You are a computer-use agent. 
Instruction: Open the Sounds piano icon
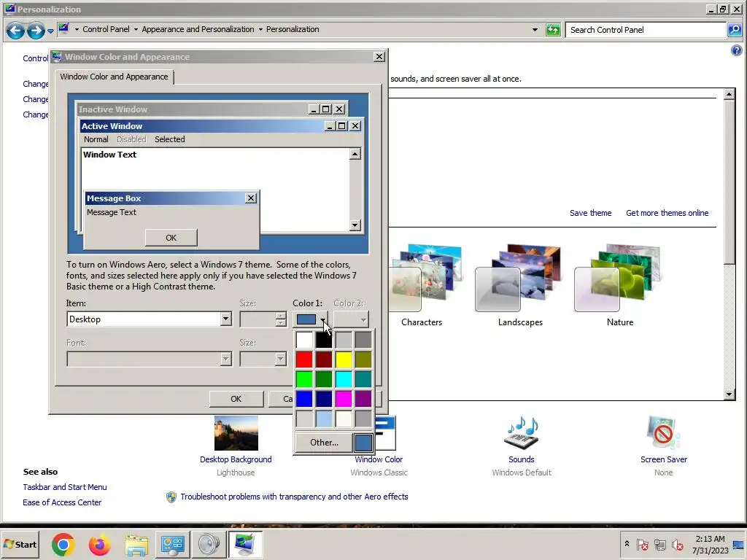pyautogui.click(x=521, y=433)
